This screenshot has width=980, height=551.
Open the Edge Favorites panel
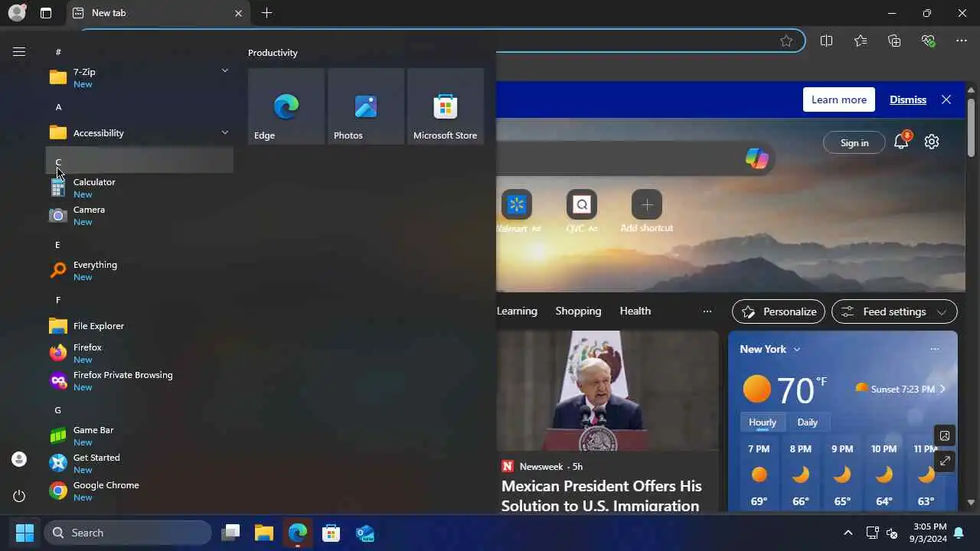pos(861,41)
